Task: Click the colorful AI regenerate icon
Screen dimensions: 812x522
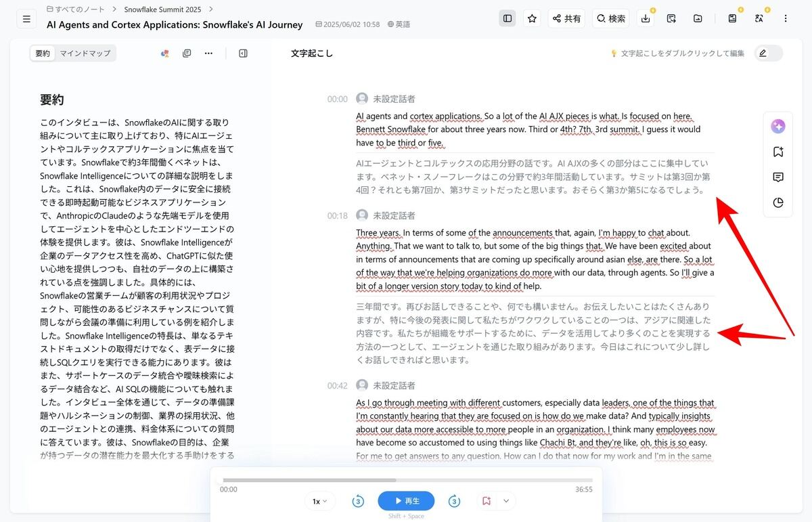Action: pos(164,53)
